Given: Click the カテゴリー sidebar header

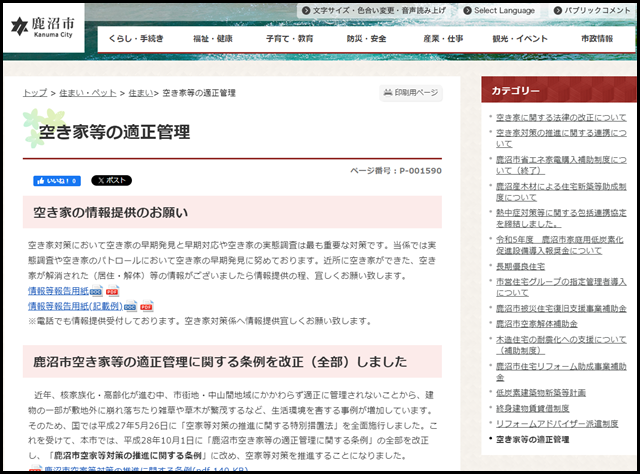Looking at the screenshot, I should click(558, 89).
